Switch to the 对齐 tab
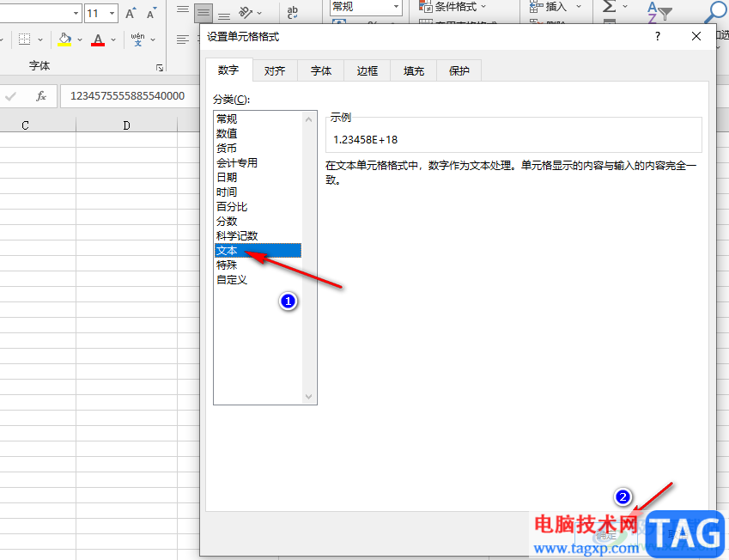This screenshot has height=560, width=729. 275,70
